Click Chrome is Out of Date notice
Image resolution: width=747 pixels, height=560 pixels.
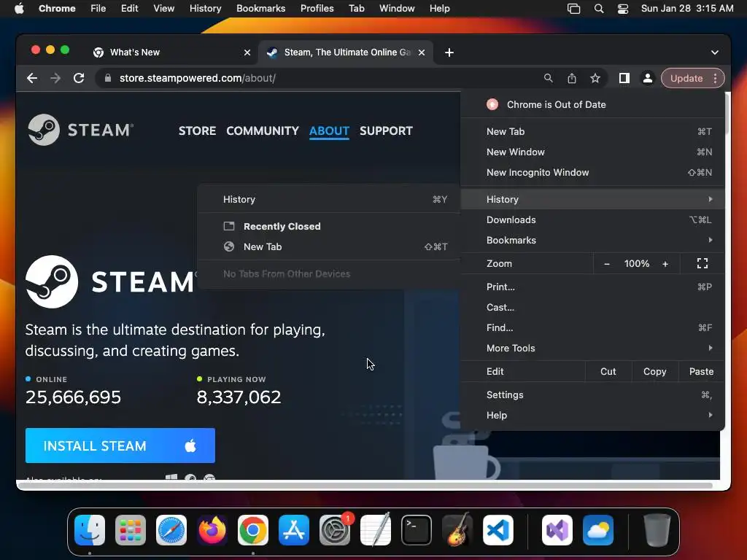coord(592,104)
